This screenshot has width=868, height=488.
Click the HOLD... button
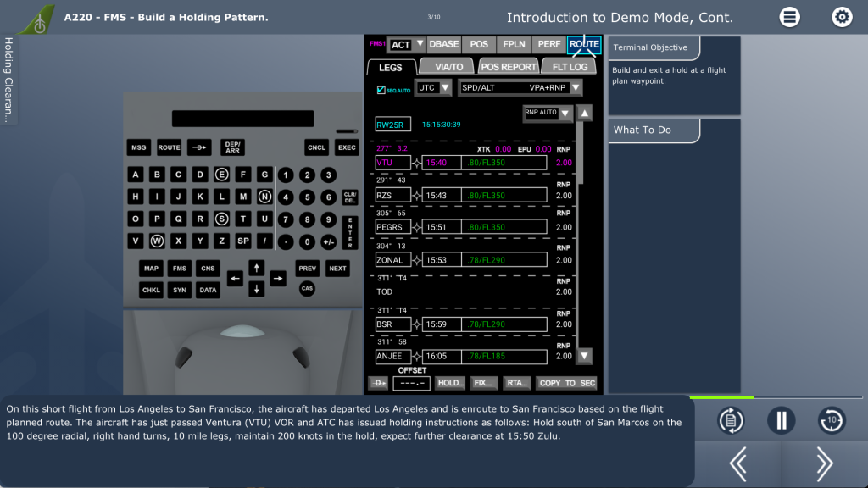coord(450,383)
